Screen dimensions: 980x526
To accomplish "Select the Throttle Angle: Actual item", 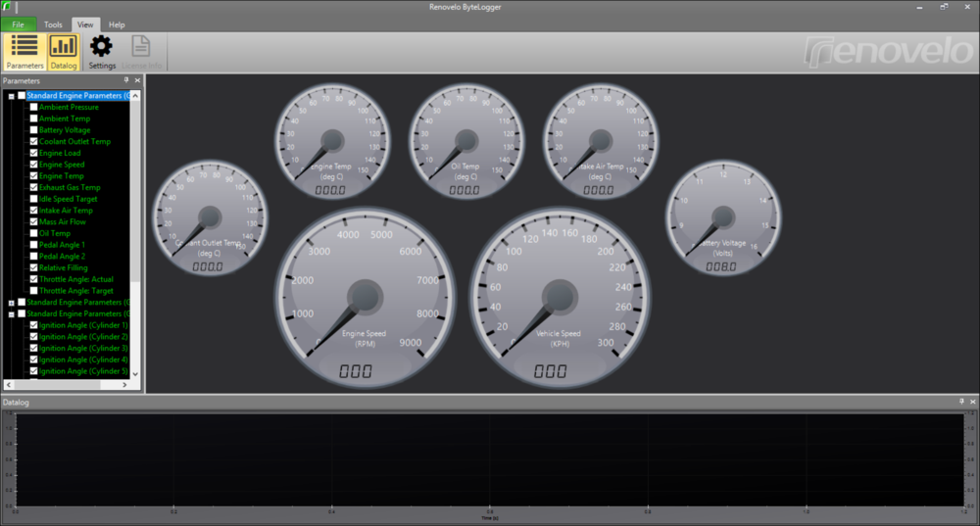I will [76, 279].
